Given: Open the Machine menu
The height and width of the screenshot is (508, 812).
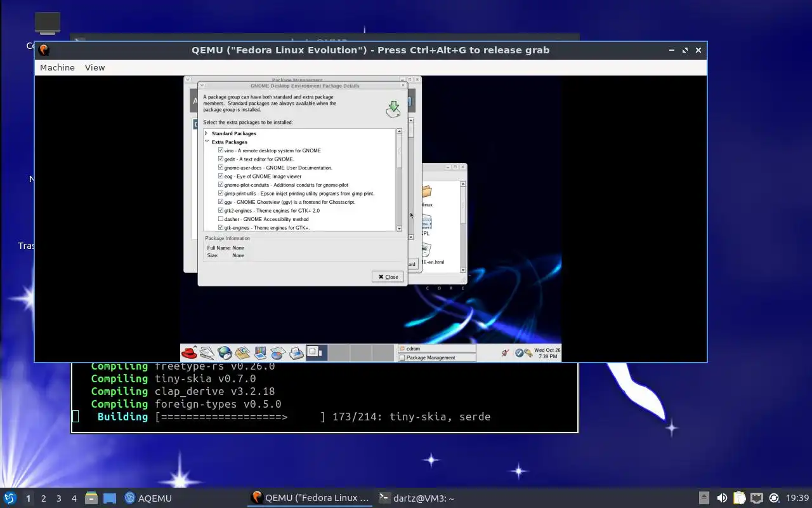Looking at the screenshot, I should click(x=57, y=67).
